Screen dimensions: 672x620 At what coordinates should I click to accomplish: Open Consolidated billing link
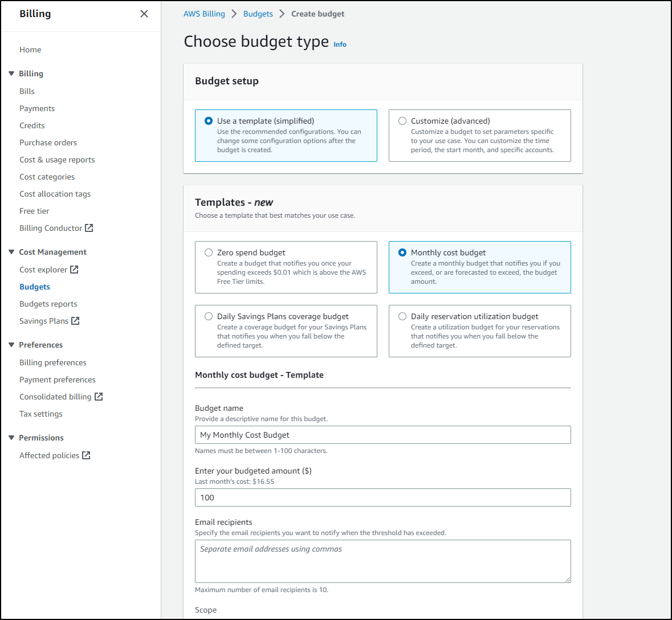(x=55, y=397)
